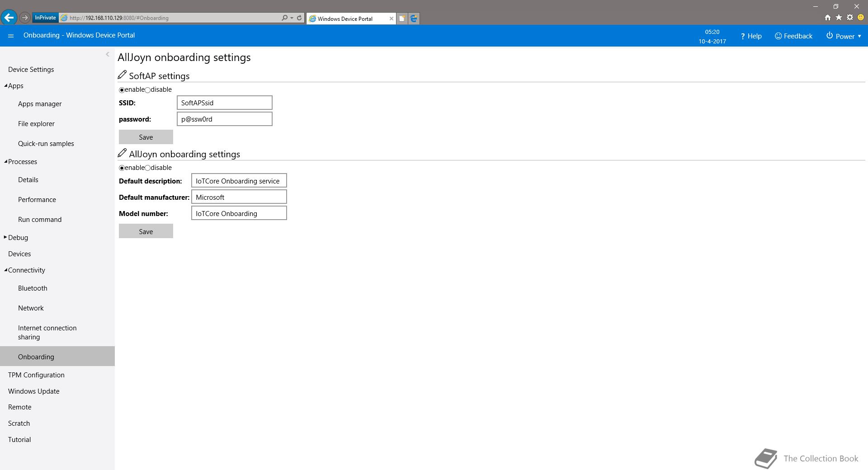Click the browser address bar URL
Image resolution: width=868 pixels, height=470 pixels.
[x=119, y=18]
